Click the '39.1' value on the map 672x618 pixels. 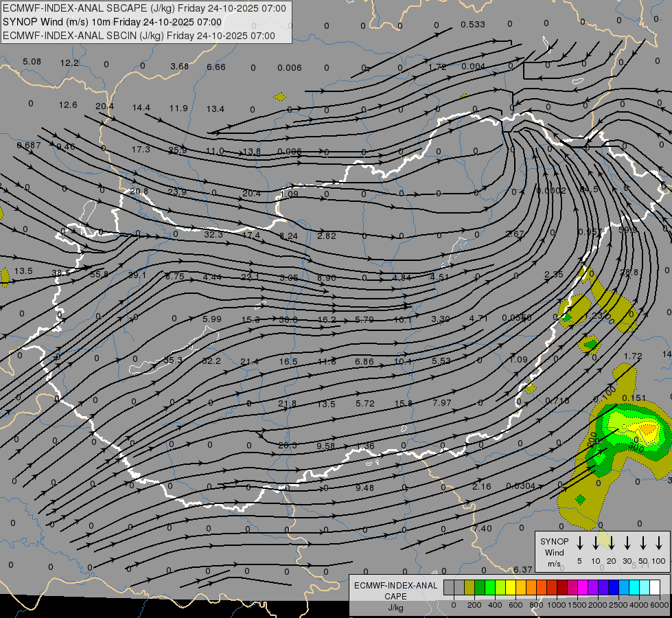click(x=137, y=275)
